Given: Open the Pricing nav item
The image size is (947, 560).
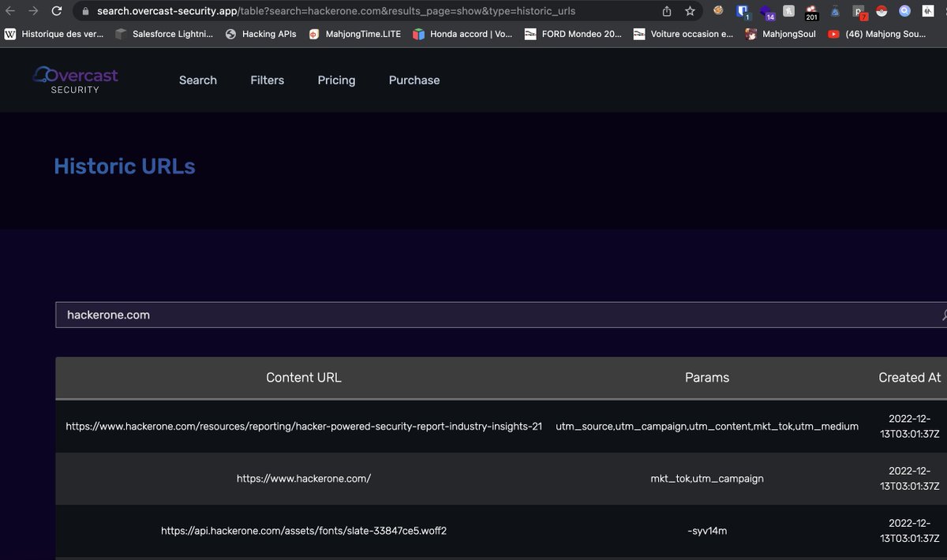Looking at the screenshot, I should [x=336, y=80].
